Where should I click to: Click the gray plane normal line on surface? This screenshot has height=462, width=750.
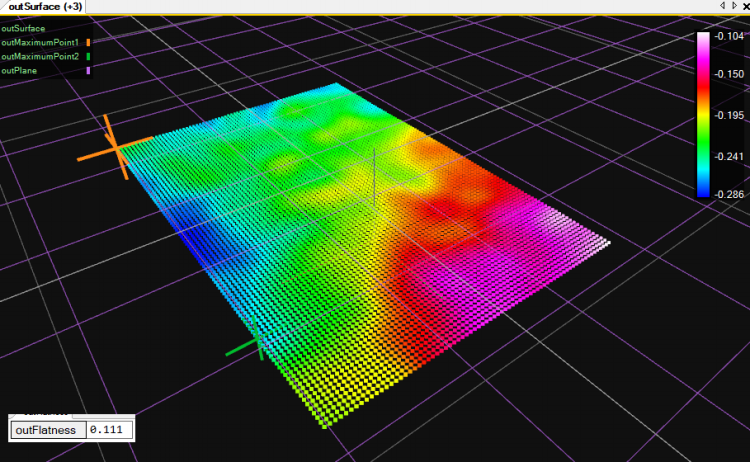coord(374,178)
